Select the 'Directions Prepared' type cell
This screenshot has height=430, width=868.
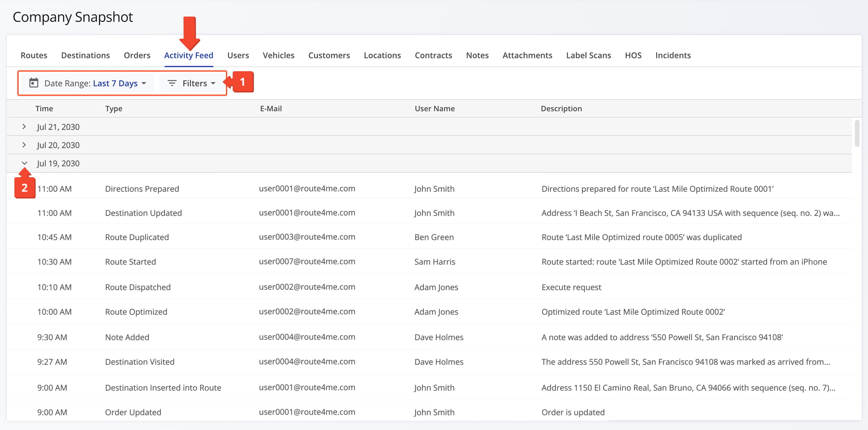click(142, 189)
